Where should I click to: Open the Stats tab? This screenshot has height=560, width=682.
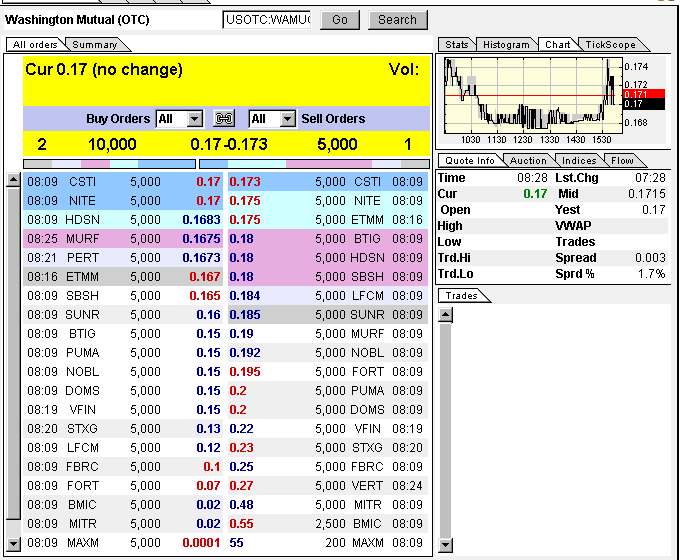click(x=456, y=45)
